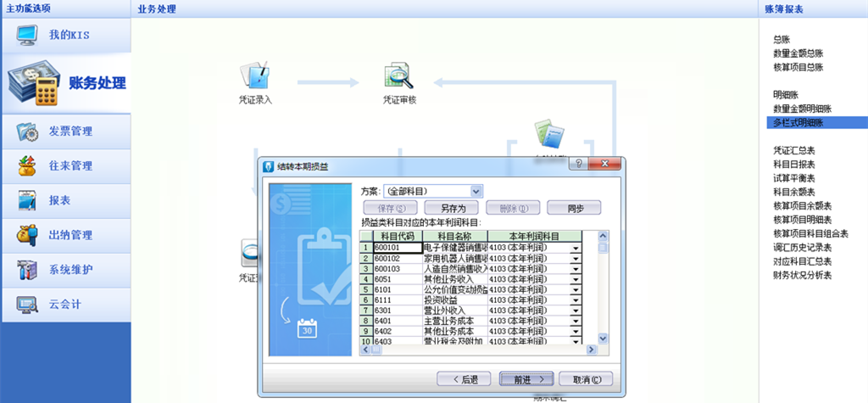868x403 pixels.
Task: Open 往来管理 module
Action: [x=66, y=166]
